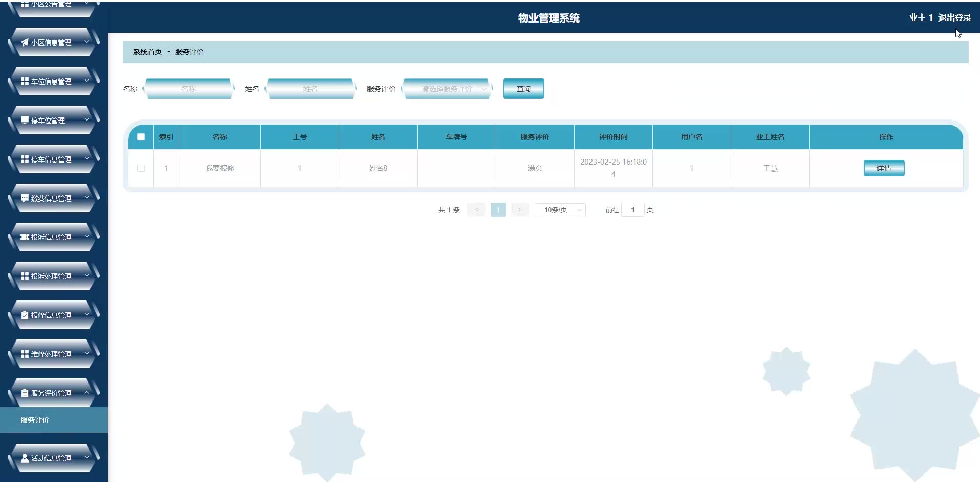
Task: Open the 投诉处理管理 sidebar menu
Action: click(x=51, y=276)
